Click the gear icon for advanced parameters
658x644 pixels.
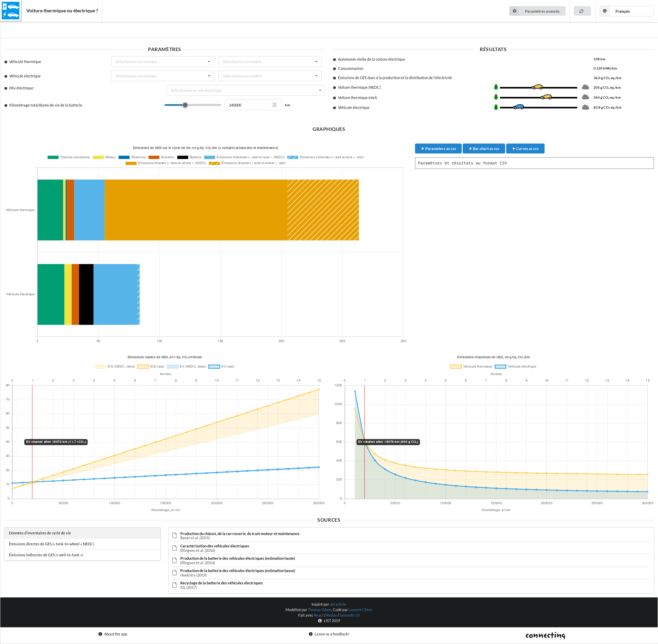[514, 11]
